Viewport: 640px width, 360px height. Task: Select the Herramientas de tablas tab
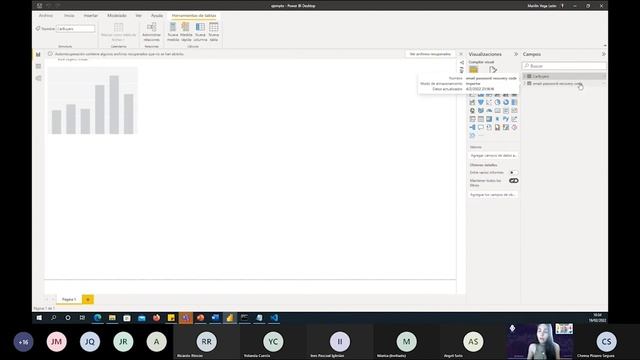194,16
